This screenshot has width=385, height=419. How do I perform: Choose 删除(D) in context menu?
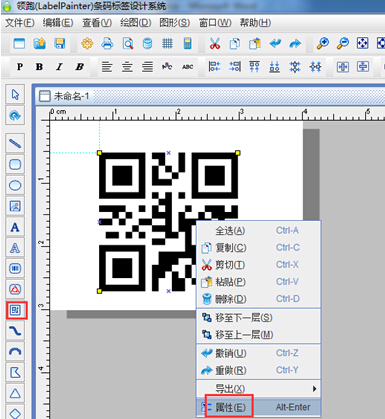click(x=258, y=299)
